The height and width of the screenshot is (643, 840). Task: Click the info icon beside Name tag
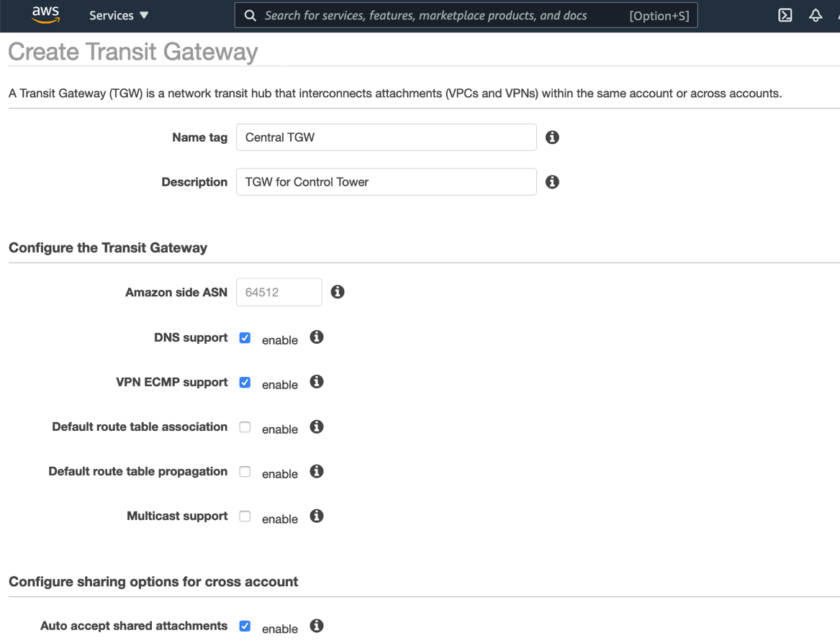click(552, 137)
